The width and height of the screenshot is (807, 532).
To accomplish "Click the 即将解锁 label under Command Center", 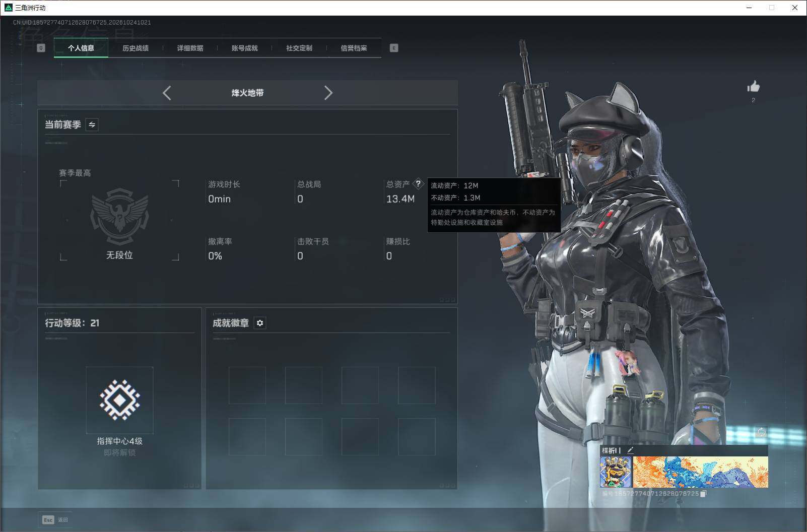I will click(x=119, y=452).
